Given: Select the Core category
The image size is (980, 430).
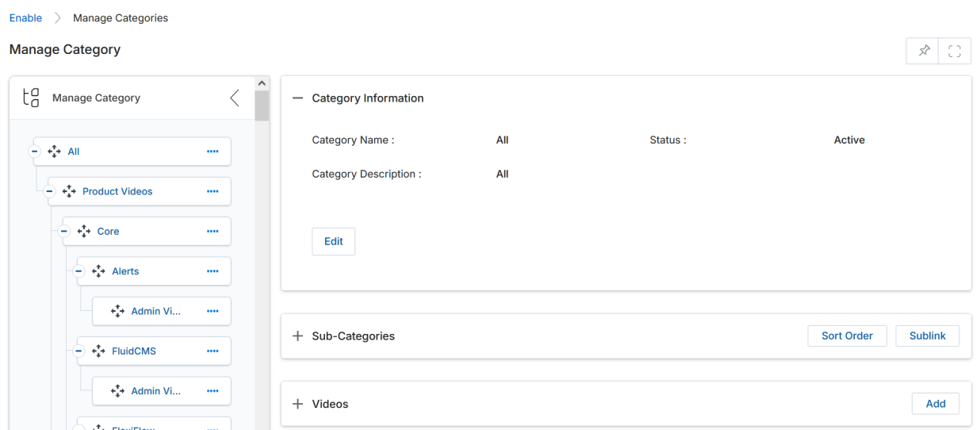Looking at the screenshot, I should point(108,232).
